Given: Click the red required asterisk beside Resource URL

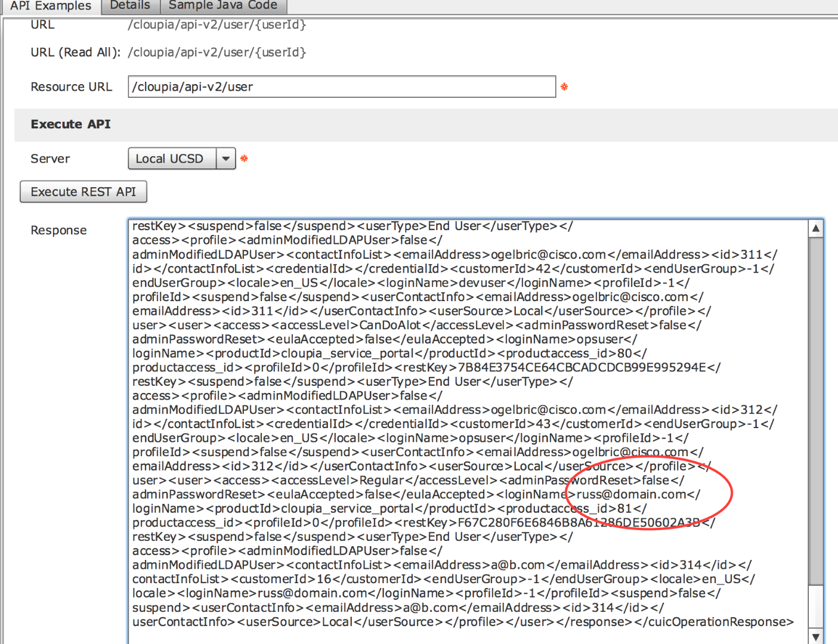Looking at the screenshot, I should tap(564, 86).
